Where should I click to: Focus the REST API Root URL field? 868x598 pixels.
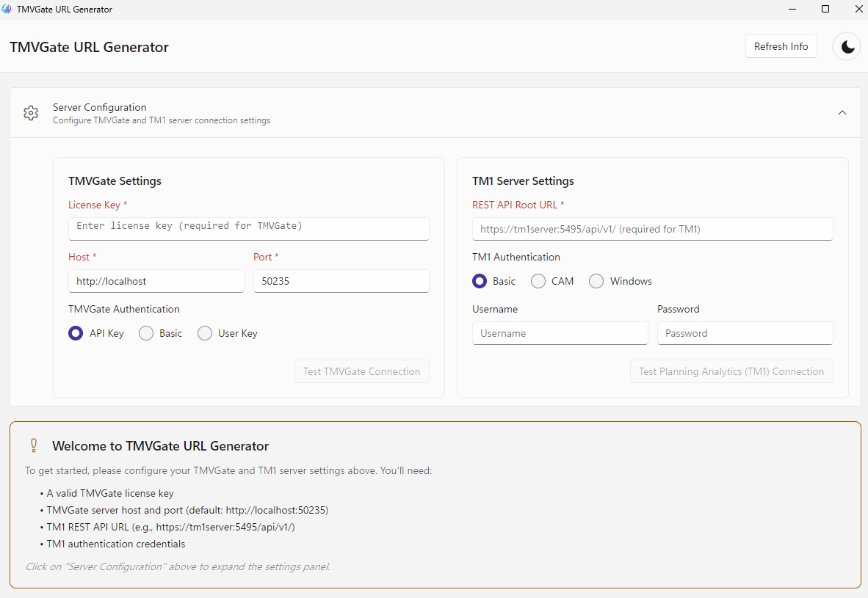[652, 229]
